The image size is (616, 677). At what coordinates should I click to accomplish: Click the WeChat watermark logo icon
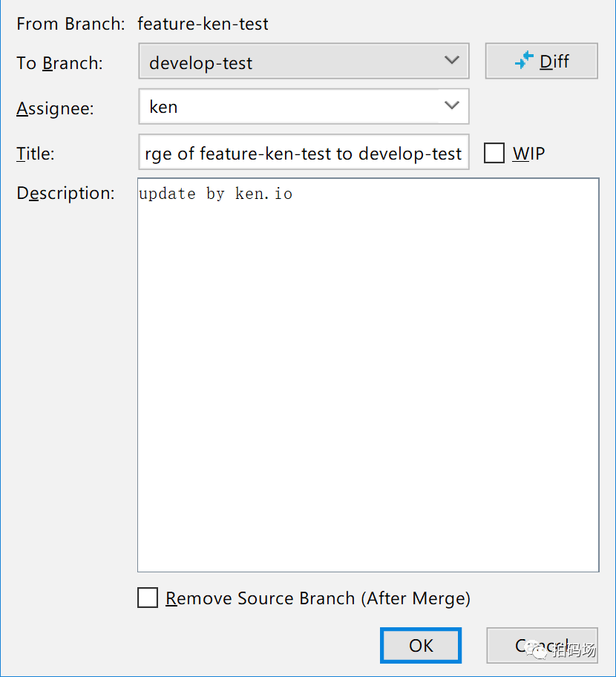[540, 651]
